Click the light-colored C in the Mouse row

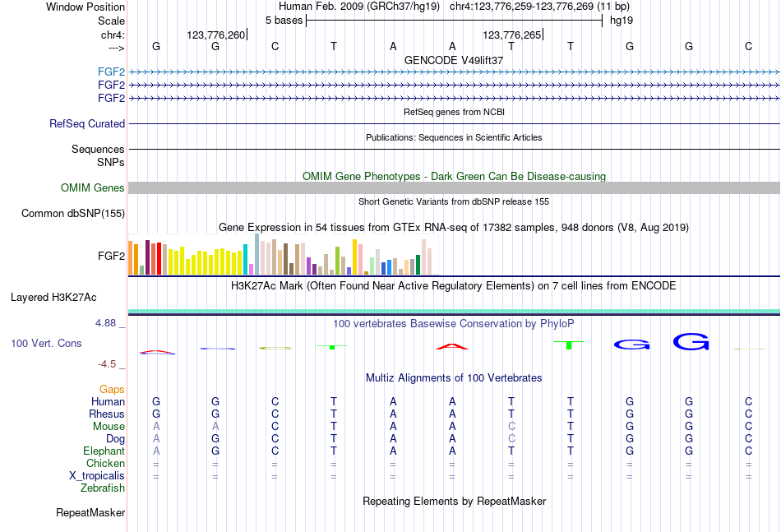coord(511,427)
